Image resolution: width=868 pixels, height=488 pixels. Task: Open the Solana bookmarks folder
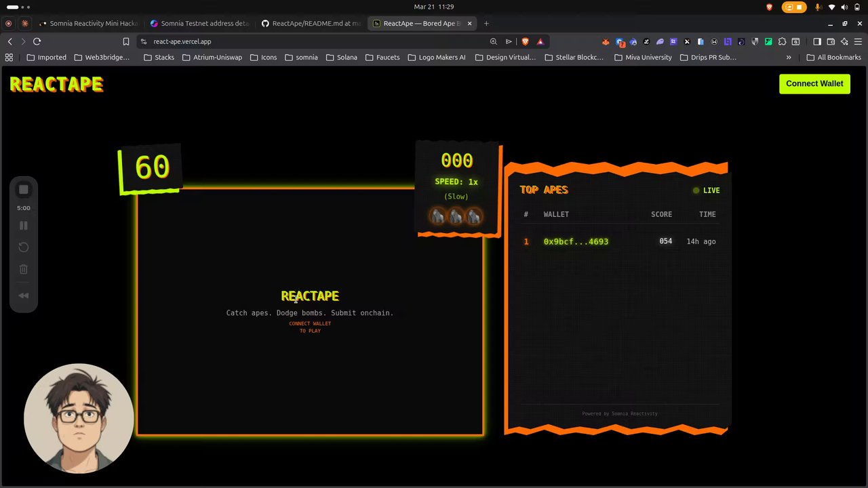pyautogui.click(x=341, y=58)
